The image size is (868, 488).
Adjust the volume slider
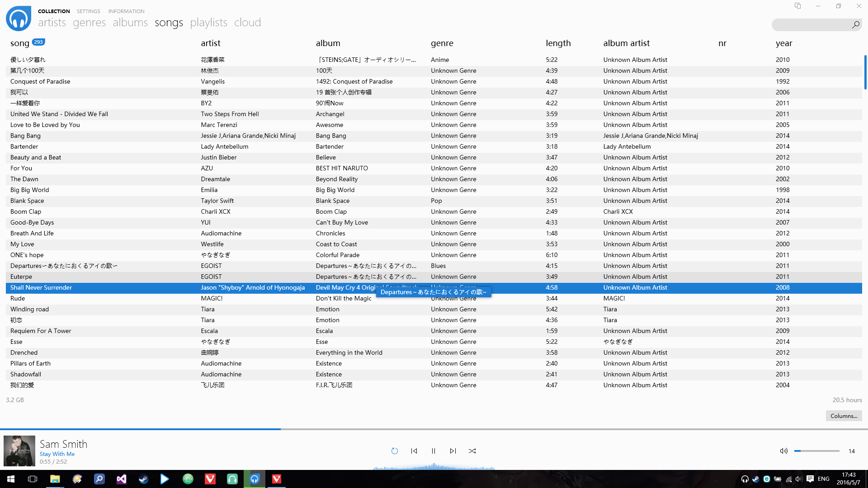(x=816, y=451)
